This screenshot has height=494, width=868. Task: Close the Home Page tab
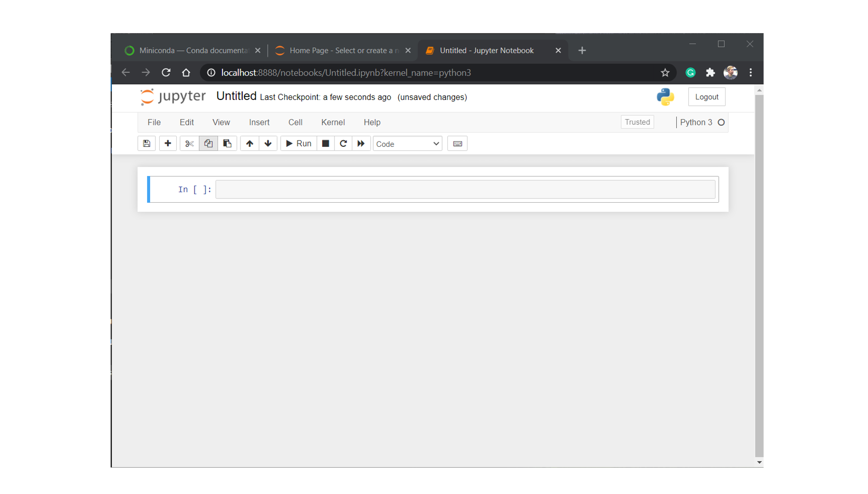[408, 50]
